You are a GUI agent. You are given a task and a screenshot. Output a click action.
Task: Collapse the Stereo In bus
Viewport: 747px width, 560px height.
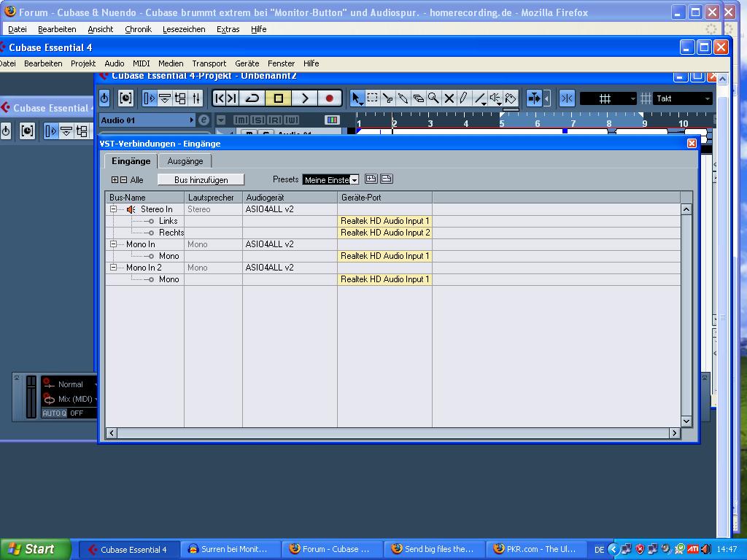coord(113,209)
